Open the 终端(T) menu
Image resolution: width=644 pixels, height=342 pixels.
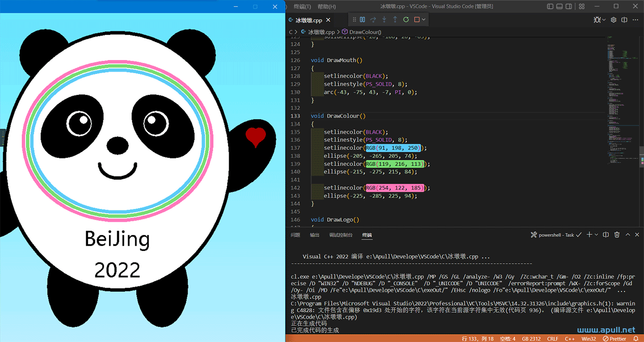(x=302, y=6)
